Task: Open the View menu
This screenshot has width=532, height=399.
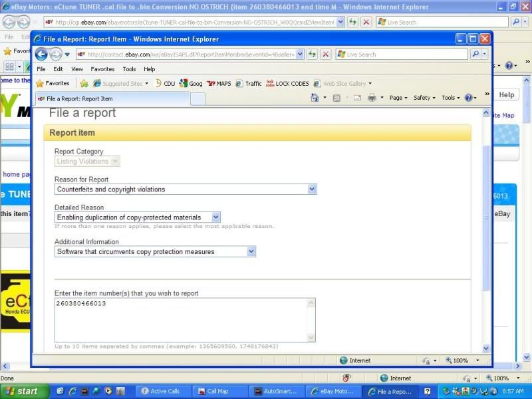Action: [77, 69]
